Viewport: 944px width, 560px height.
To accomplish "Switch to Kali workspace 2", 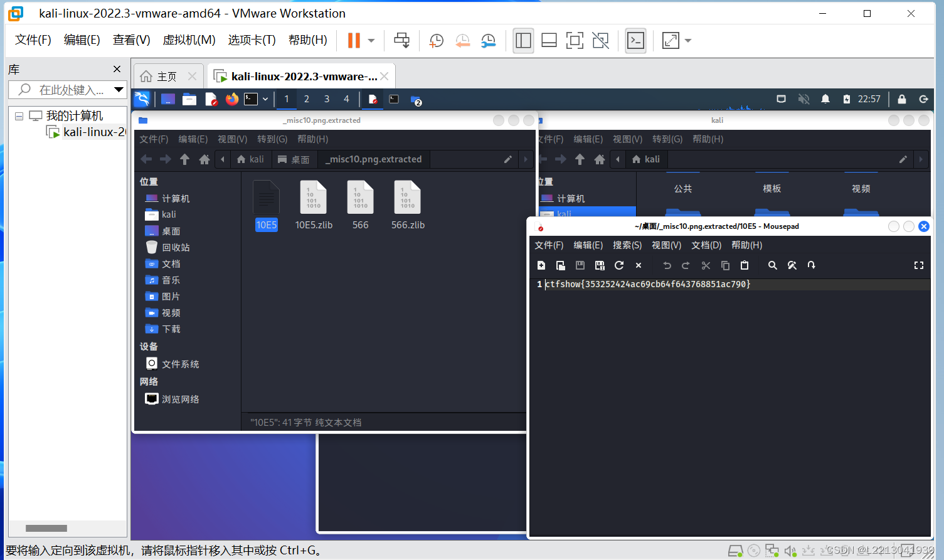I will pyautogui.click(x=307, y=99).
